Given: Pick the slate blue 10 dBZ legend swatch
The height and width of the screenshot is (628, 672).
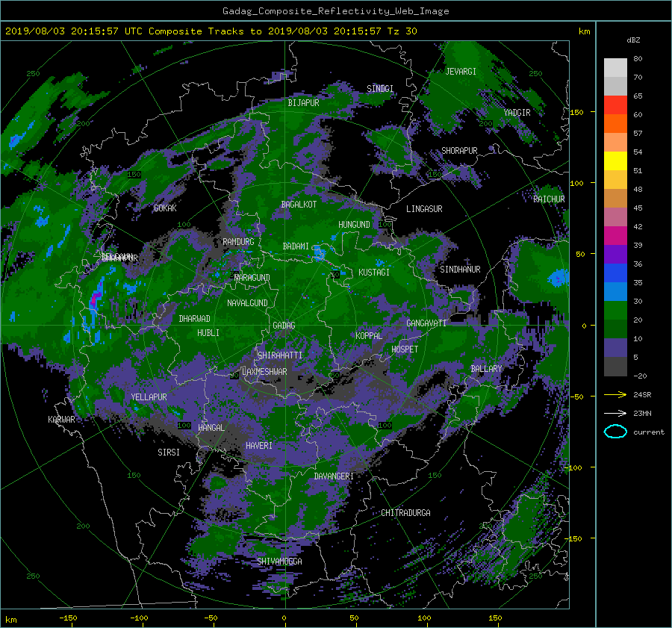Looking at the screenshot, I should click(x=615, y=348).
